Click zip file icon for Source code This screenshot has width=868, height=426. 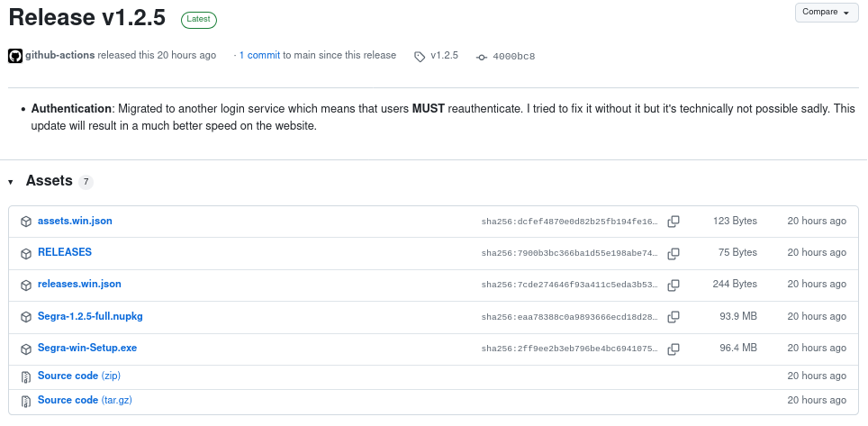(x=26, y=376)
